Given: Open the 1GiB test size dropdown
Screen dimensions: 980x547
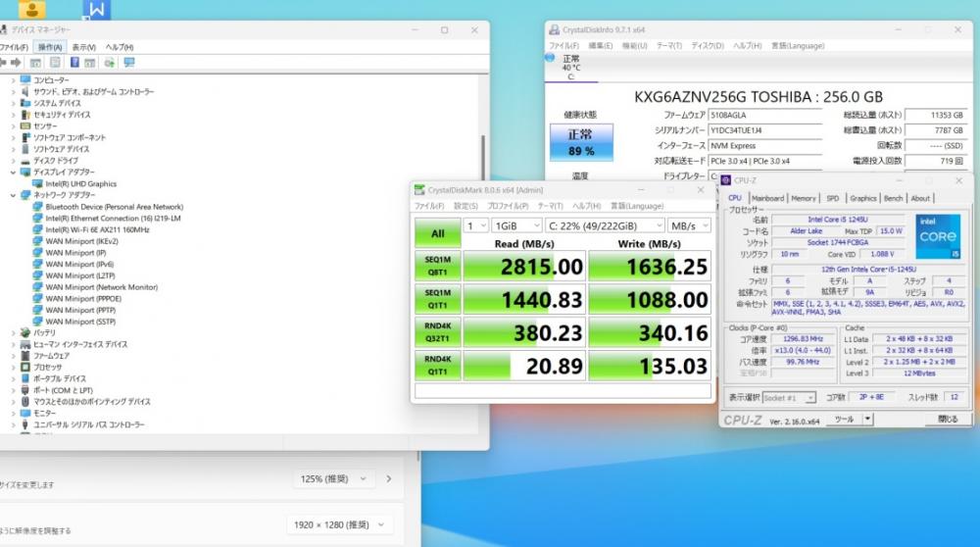Looking at the screenshot, I should click(x=516, y=225).
